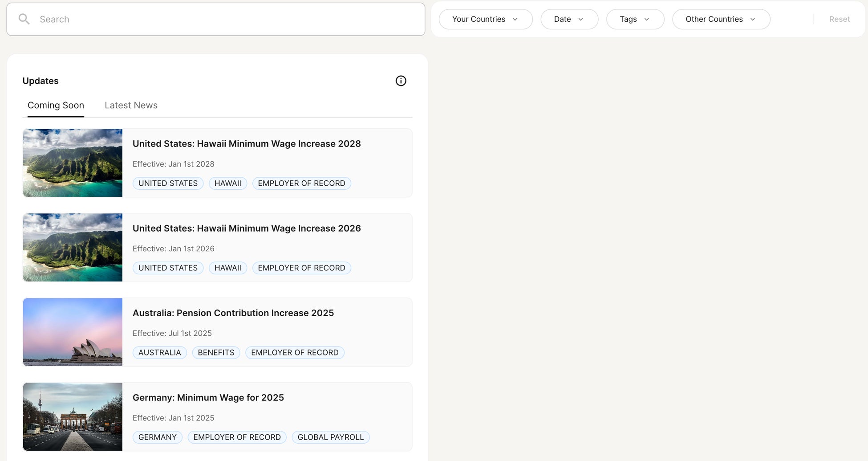868x461 pixels.
Task: Click the magnifying glass search icon
Action: click(x=24, y=19)
